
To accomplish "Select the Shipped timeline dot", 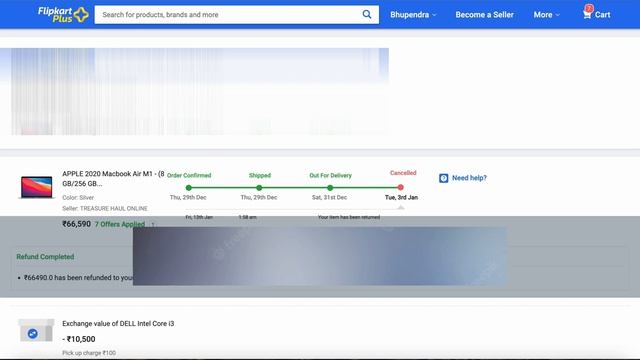I will [x=259, y=188].
